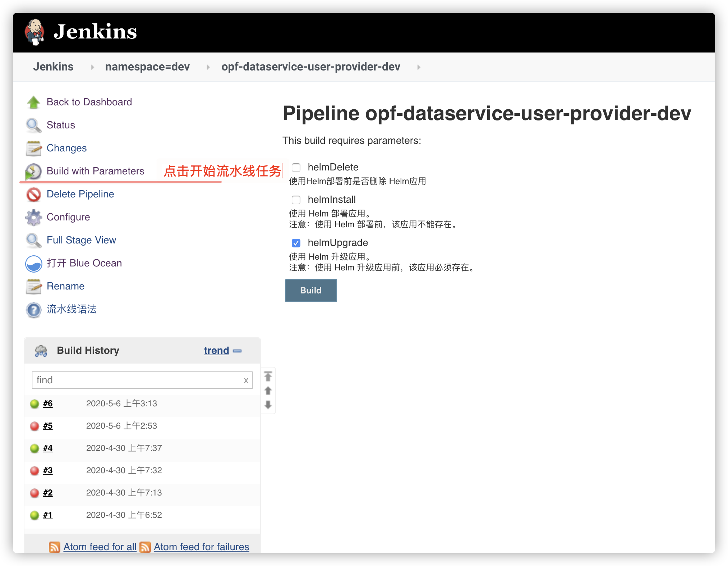
Task: Check the helmInstall option
Action: [x=296, y=200]
